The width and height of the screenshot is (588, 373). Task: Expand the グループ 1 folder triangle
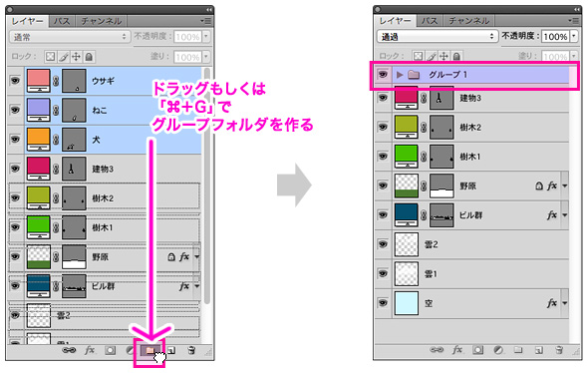[x=400, y=75]
